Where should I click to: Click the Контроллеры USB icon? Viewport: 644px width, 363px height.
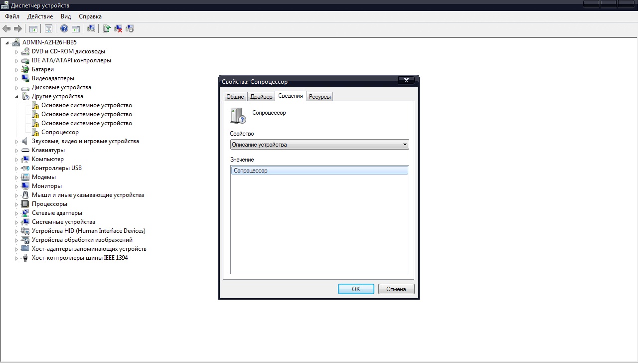pos(26,168)
